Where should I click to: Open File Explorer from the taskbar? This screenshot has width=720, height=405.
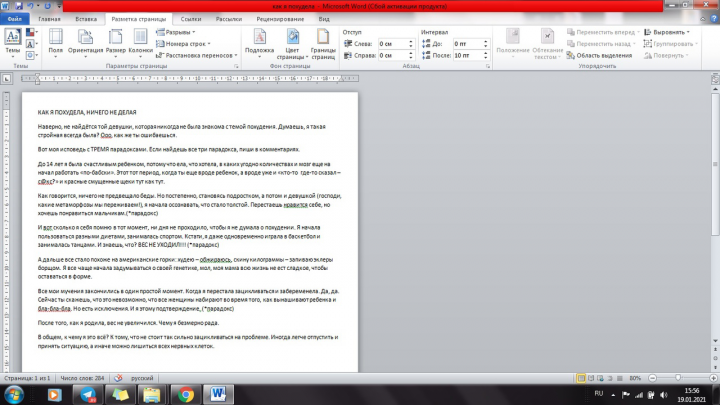pos(152,394)
